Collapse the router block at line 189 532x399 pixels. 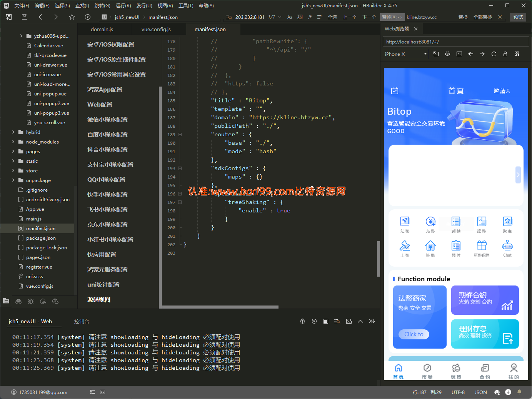(x=180, y=135)
